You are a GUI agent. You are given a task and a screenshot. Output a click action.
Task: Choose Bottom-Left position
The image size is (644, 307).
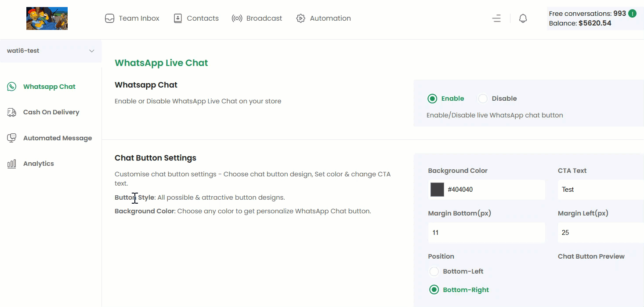point(434,271)
